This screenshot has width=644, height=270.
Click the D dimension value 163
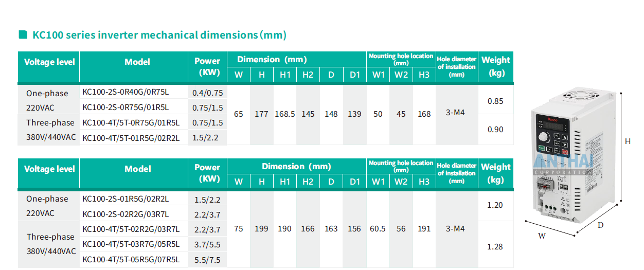(331, 229)
